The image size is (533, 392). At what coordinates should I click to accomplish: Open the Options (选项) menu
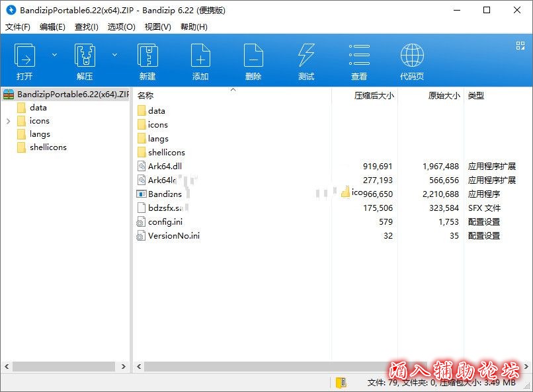pyautogui.click(x=122, y=27)
